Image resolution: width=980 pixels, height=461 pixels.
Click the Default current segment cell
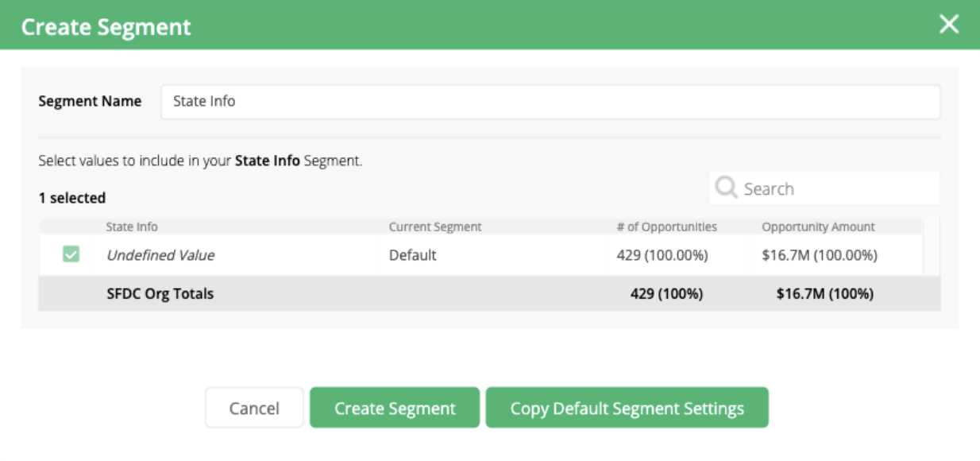point(412,256)
